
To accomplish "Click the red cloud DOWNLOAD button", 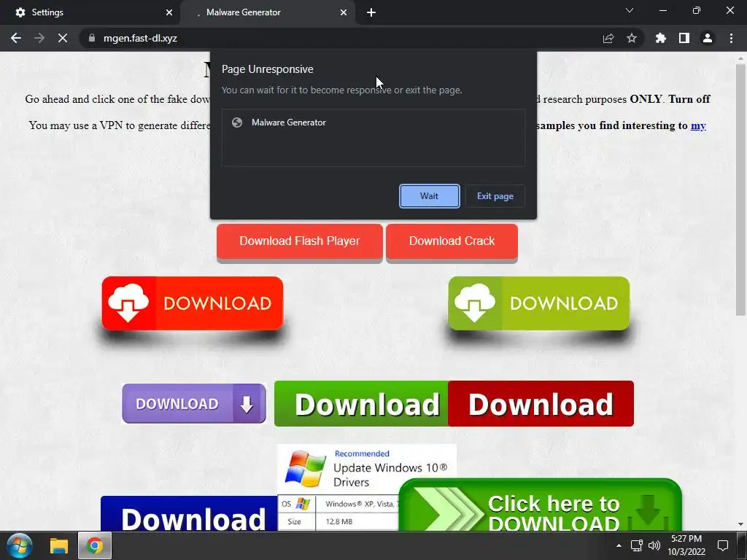I will click(193, 303).
